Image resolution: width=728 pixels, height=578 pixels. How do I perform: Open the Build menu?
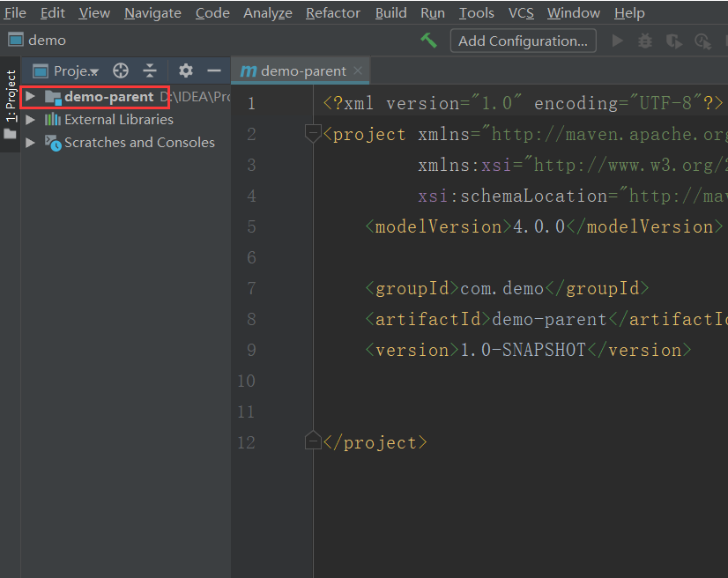[391, 13]
